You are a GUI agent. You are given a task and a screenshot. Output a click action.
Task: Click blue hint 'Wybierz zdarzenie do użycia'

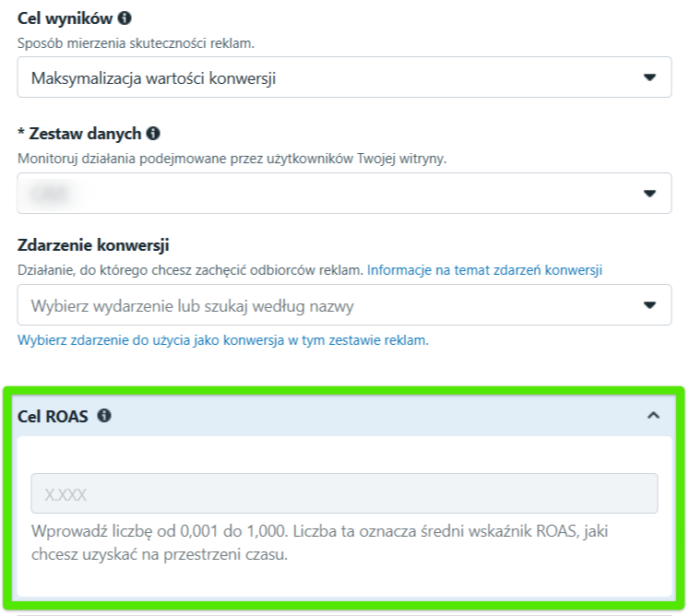(222, 340)
